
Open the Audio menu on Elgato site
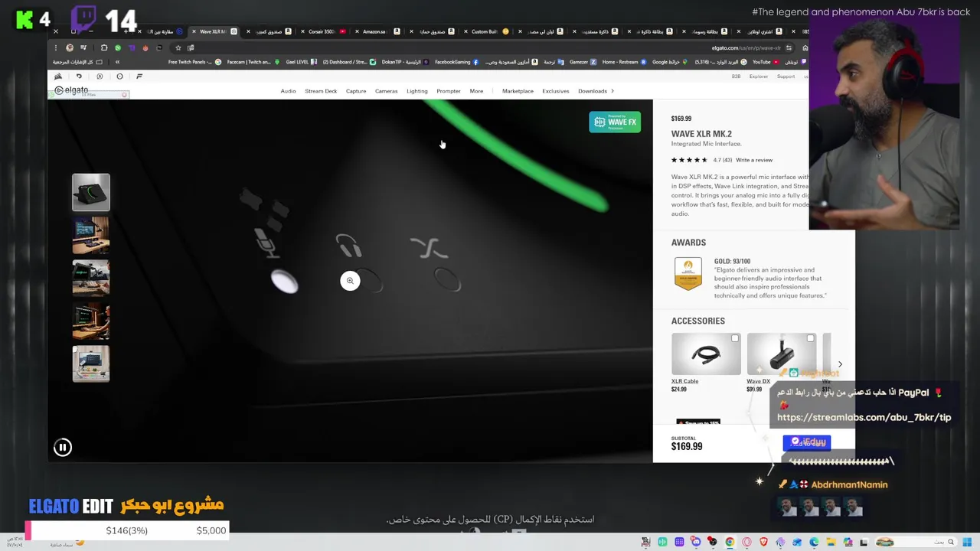(x=288, y=91)
